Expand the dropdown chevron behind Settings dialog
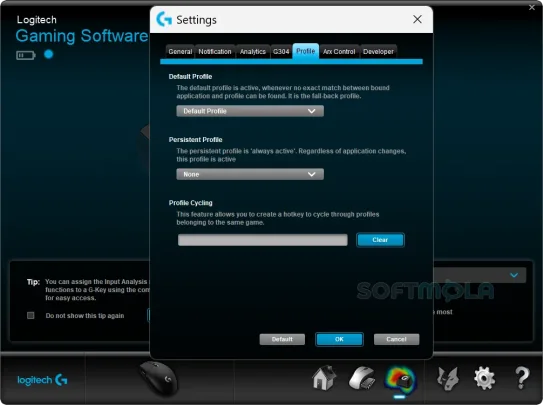The image size is (543, 405). pos(514,275)
